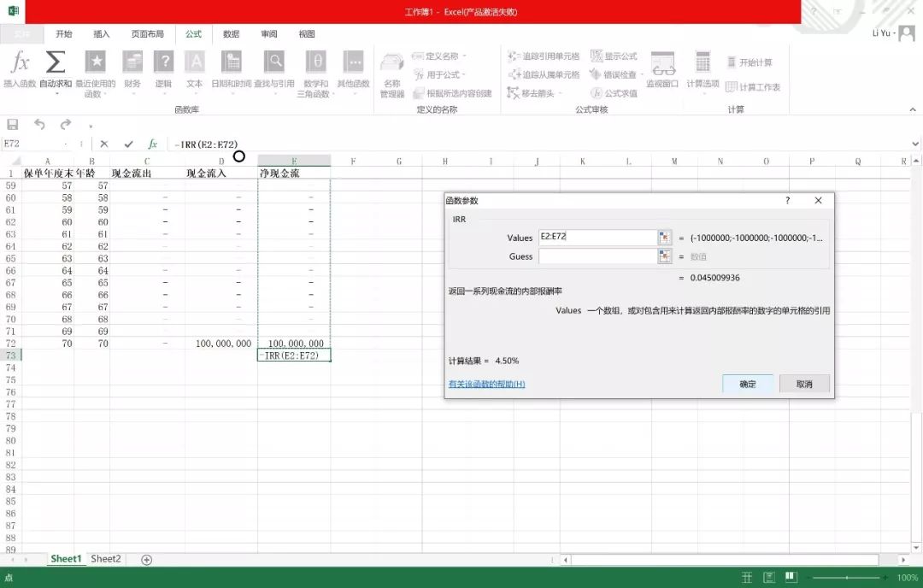Click the zoom slider in status bar

pyautogui.click(x=847, y=578)
